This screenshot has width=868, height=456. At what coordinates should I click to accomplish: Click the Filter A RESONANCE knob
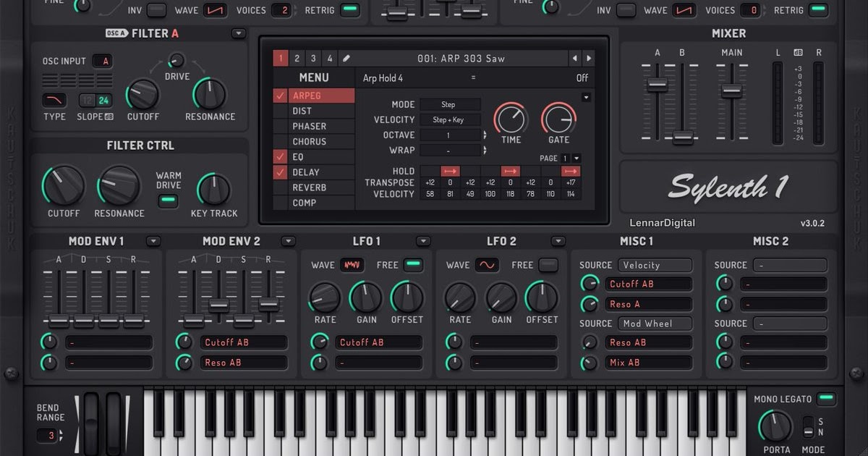click(x=210, y=94)
